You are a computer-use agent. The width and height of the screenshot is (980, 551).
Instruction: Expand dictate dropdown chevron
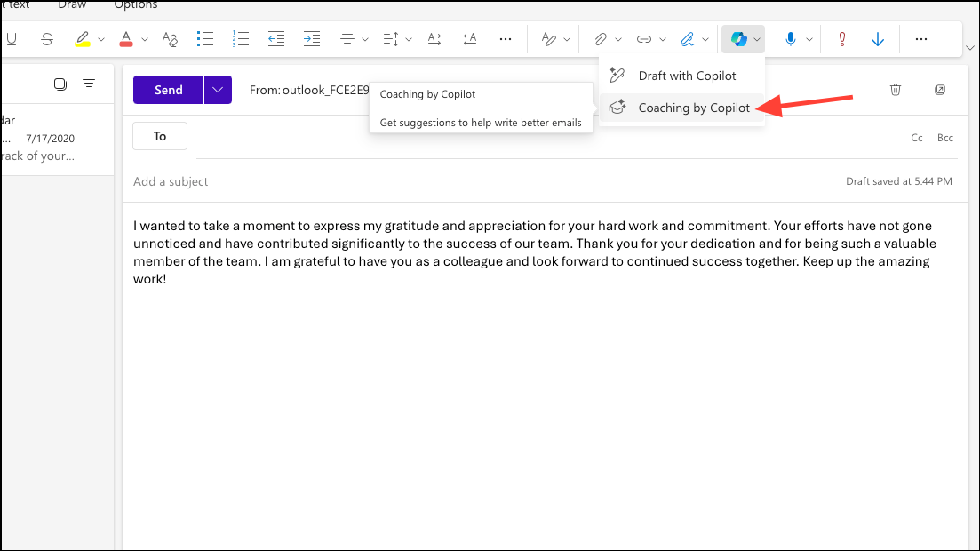pos(809,39)
